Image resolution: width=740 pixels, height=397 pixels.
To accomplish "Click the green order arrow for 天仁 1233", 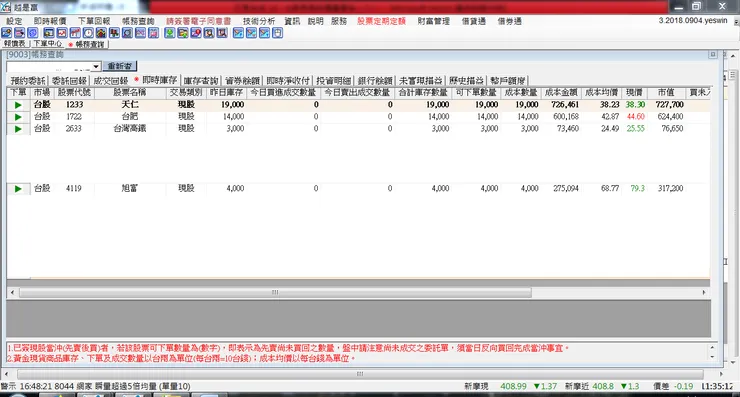I will [18, 105].
